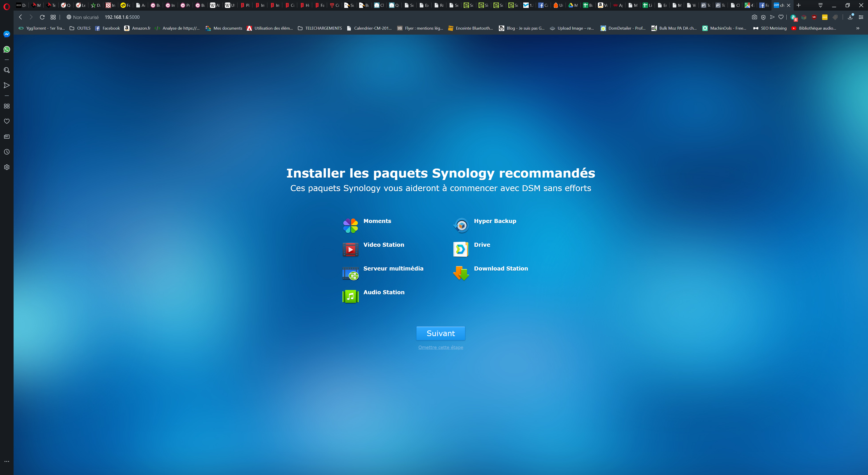The image size is (868, 475).
Task: Click the Serveur multimédia icon
Action: [x=350, y=273]
